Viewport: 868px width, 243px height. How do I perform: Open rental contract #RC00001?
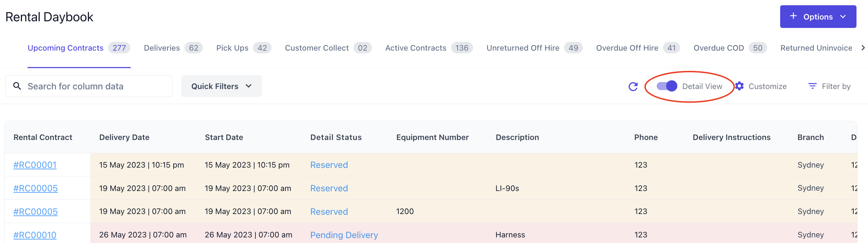click(x=35, y=165)
